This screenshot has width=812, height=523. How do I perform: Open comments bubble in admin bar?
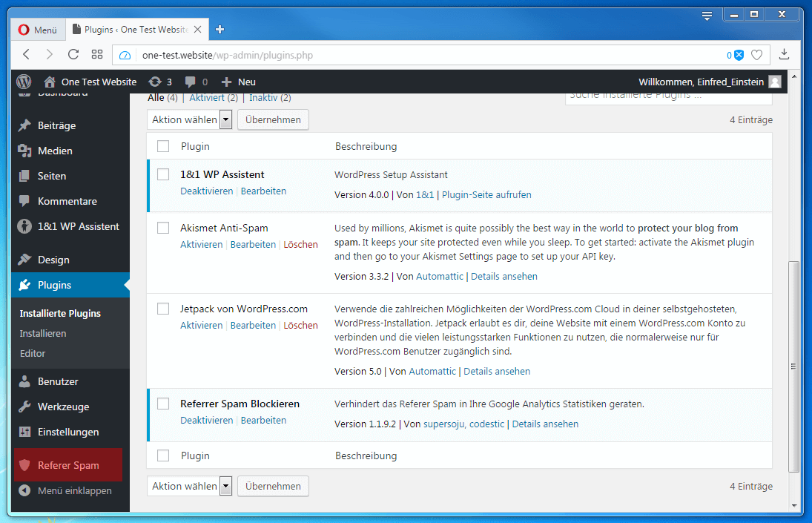pos(197,82)
